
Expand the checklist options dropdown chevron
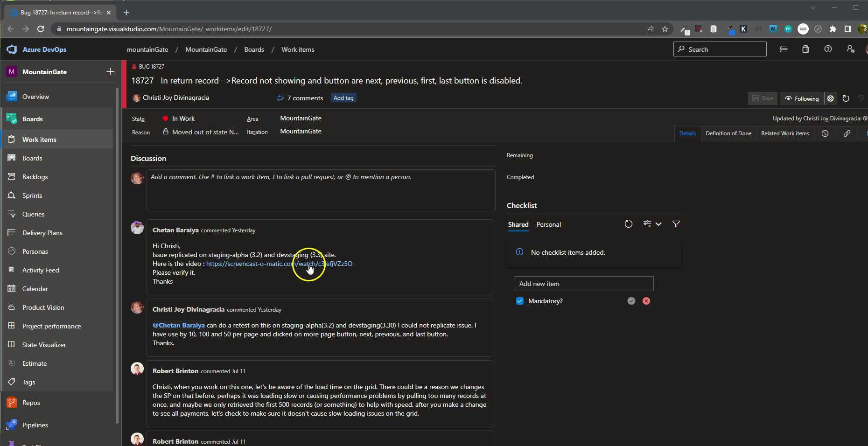(x=658, y=224)
